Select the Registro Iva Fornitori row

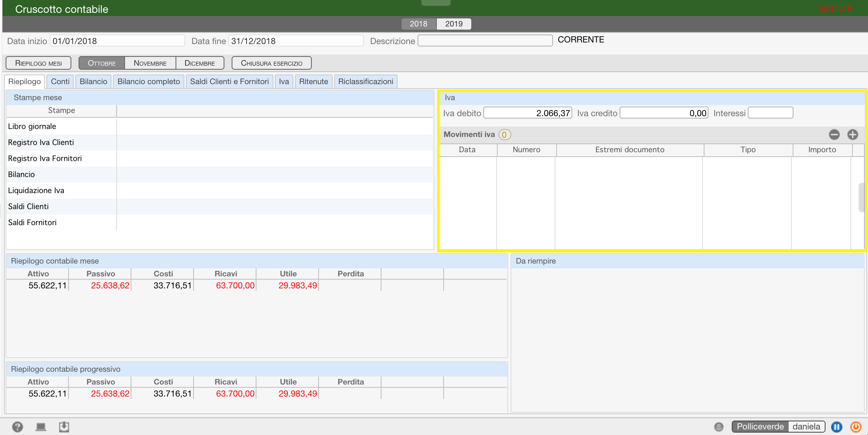tap(220, 159)
